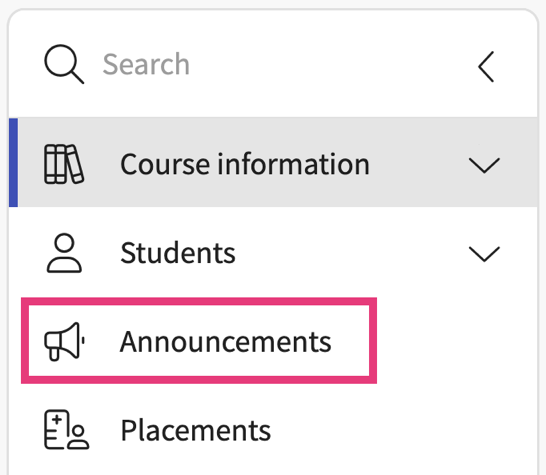Expand the Students section chevron
The image size is (546, 475).
point(484,254)
